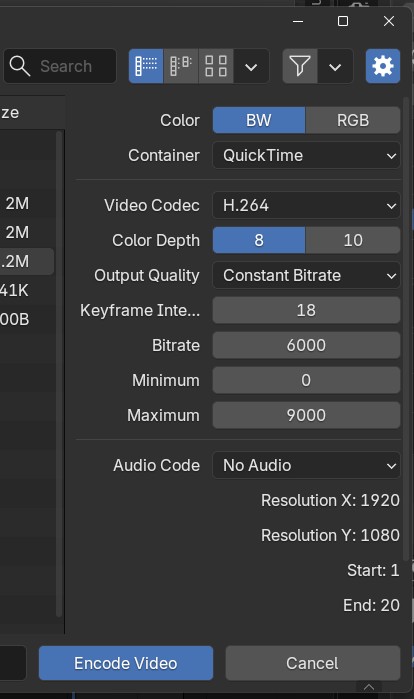Click the Bitrate 6000 value field
This screenshot has width=414, height=699.
point(307,345)
